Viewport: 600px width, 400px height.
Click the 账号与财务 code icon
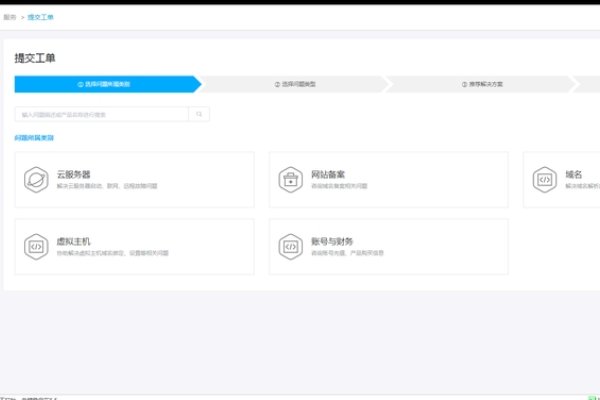291,247
